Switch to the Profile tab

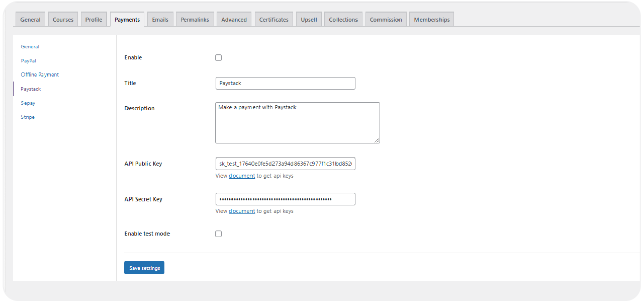click(x=94, y=19)
